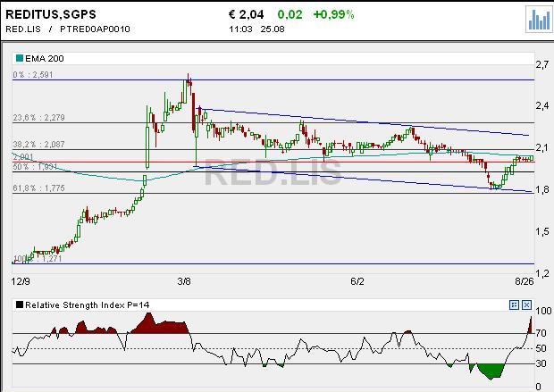Click the Fibonacci label 23,6% : 2,279
Screen dimensions: 554x392
[x=38, y=118]
